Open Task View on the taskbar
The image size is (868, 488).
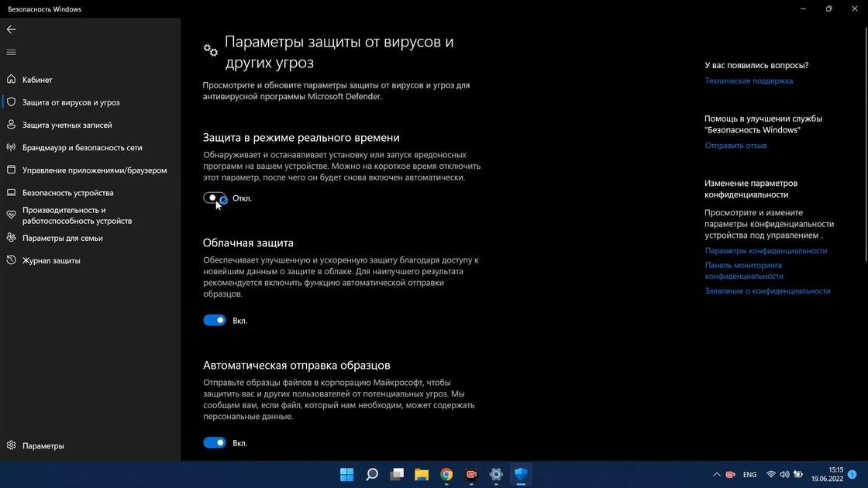[x=397, y=474]
